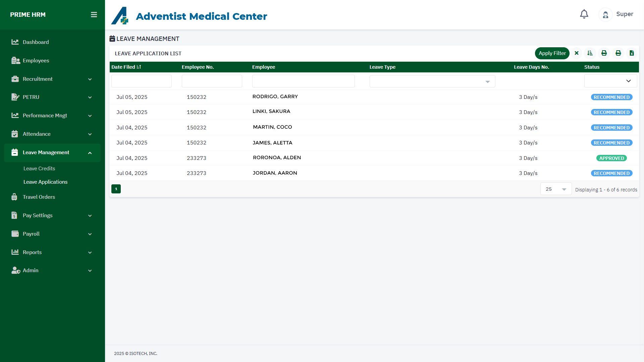Open the Dashboard from sidebar
Screen dimensions: 644x362
coord(36,42)
